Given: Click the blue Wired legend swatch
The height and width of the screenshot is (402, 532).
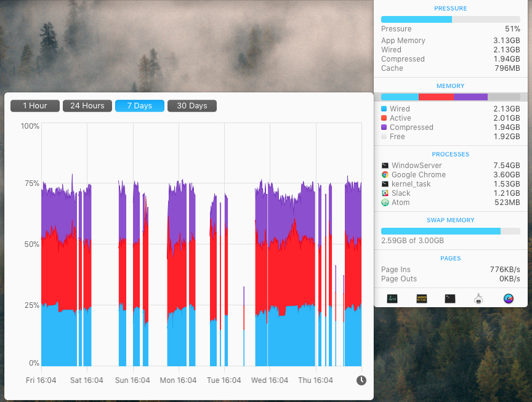Looking at the screenshot, I should point(384,109).
